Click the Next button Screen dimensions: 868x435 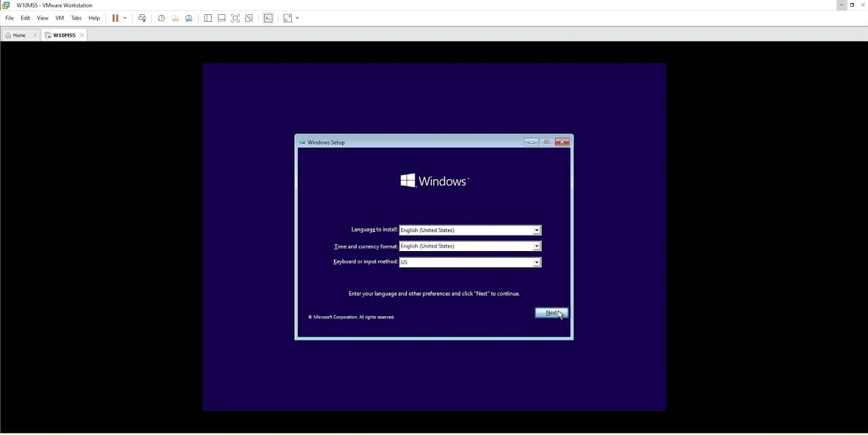pos(551,313)
